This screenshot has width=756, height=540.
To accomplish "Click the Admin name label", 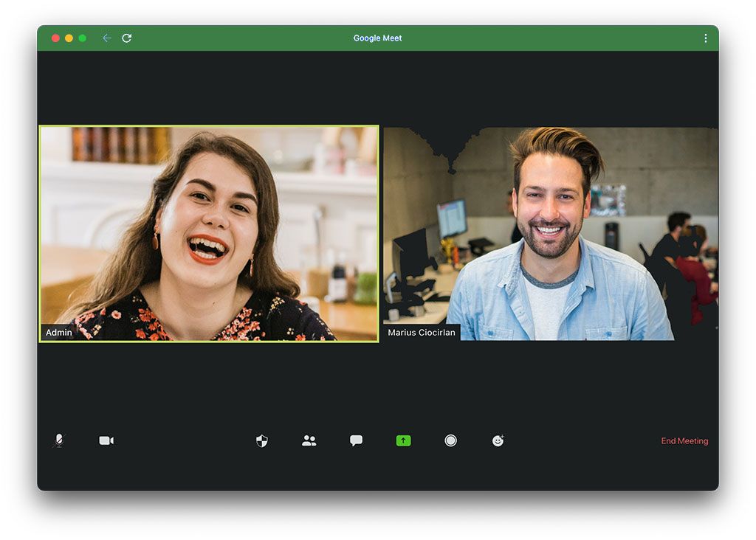I will [x=59, y=333].
